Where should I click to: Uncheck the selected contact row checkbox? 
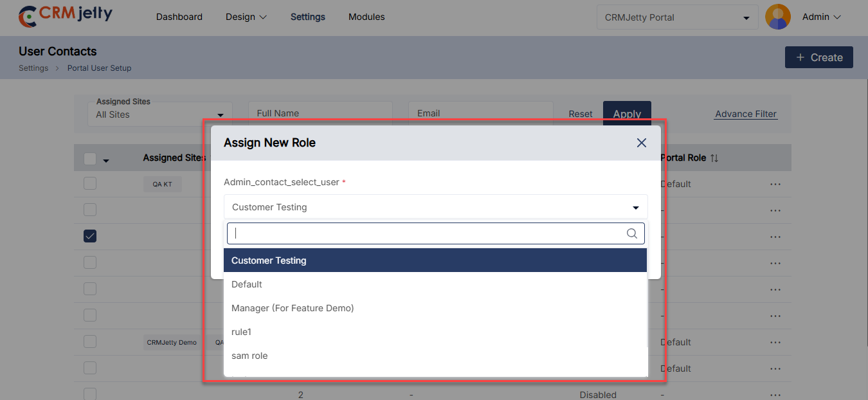click(90, 236)
